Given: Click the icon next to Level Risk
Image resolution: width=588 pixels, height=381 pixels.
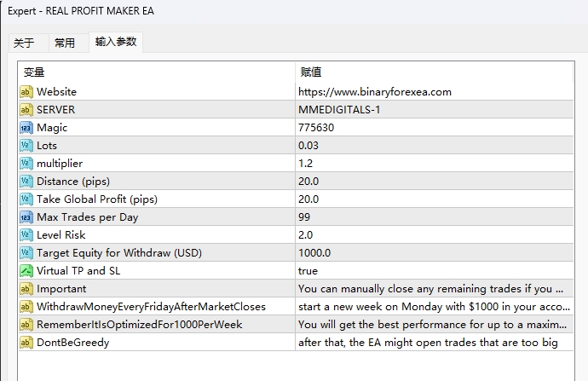Looking at the screenshot, I should tap(26, 235).
